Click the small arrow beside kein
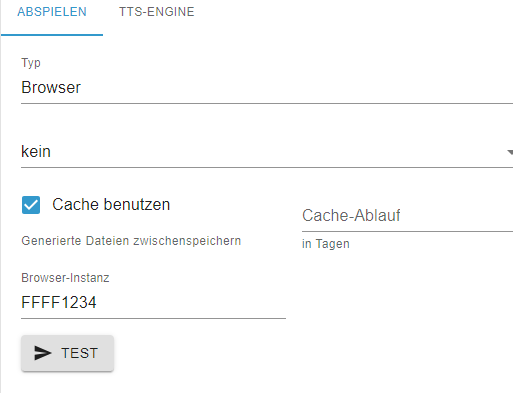This screenshot has height=393, width=513. [x=510, y=152]
